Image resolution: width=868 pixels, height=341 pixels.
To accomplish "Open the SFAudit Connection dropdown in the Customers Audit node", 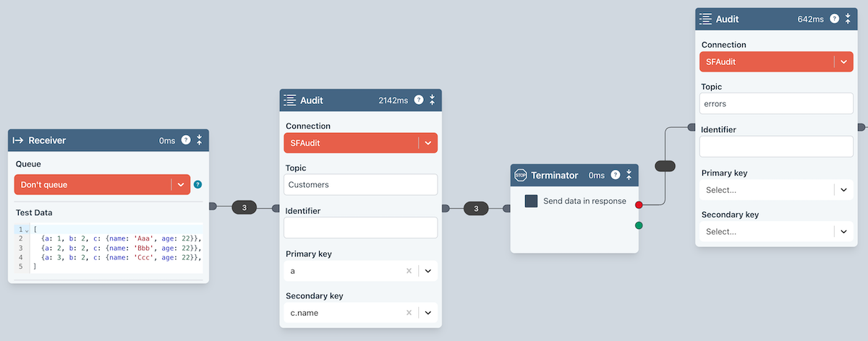I will (x=427, y=143).
